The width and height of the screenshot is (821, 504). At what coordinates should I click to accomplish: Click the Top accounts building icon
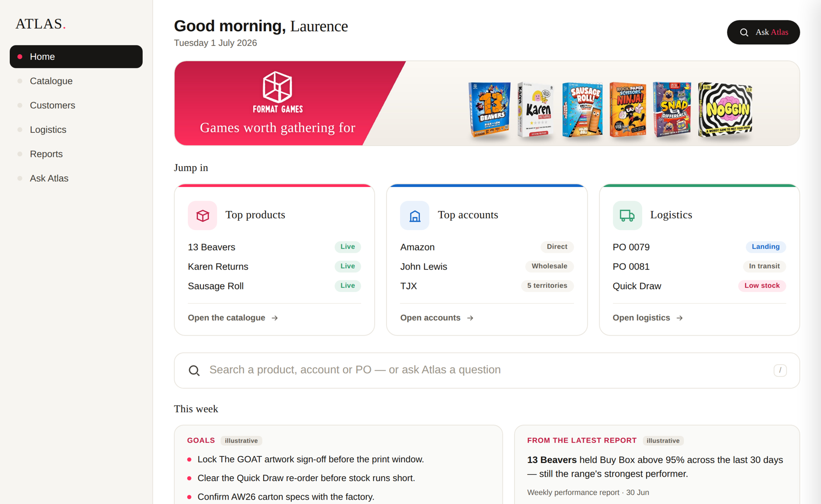414,215
